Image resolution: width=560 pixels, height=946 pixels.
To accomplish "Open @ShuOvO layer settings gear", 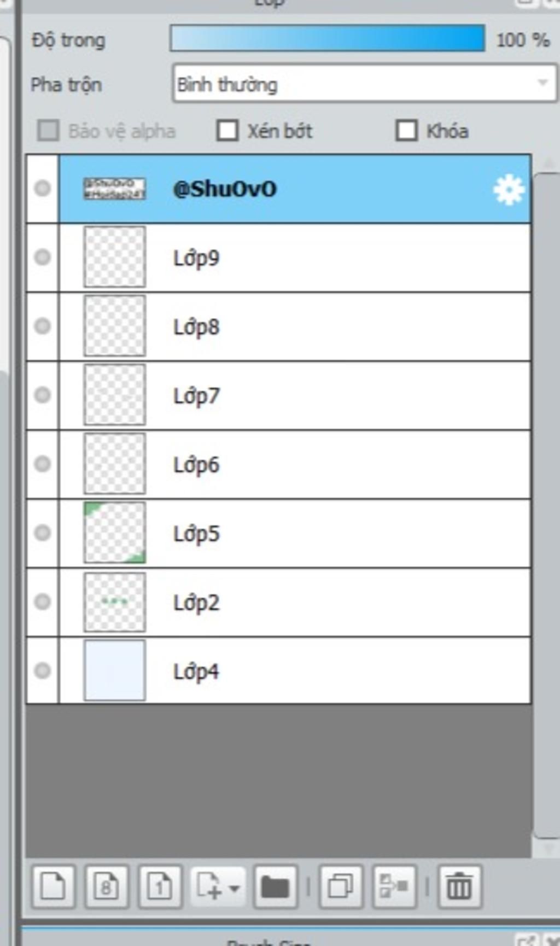I will [x=509, y=190].
